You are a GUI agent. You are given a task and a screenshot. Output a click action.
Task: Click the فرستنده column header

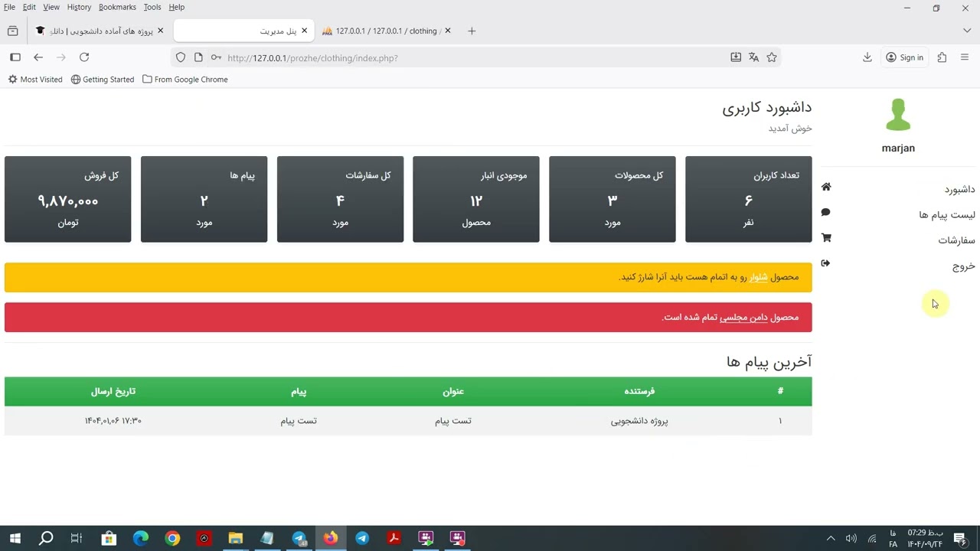(639, 391)
